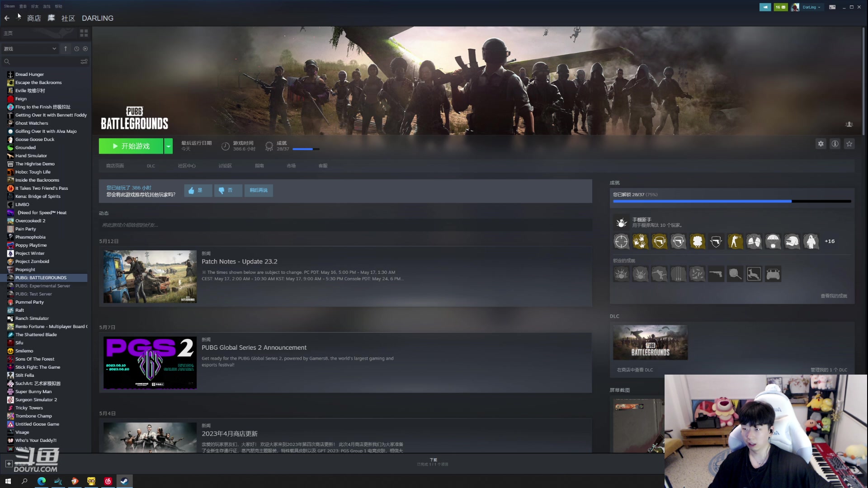Open the 16 notifications inbox icon
The image size is (868, 488).
tap(780, 7)
